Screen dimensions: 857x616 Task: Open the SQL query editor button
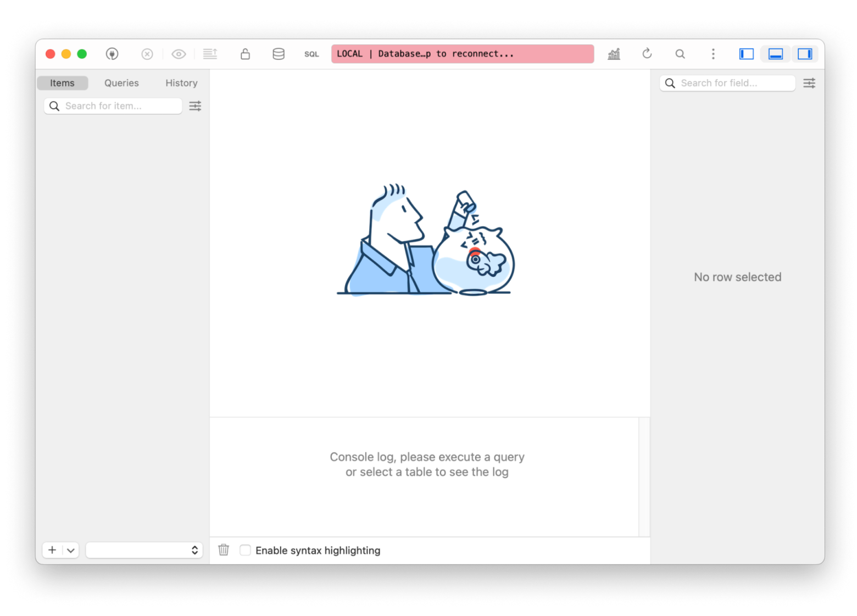point(311,54)
